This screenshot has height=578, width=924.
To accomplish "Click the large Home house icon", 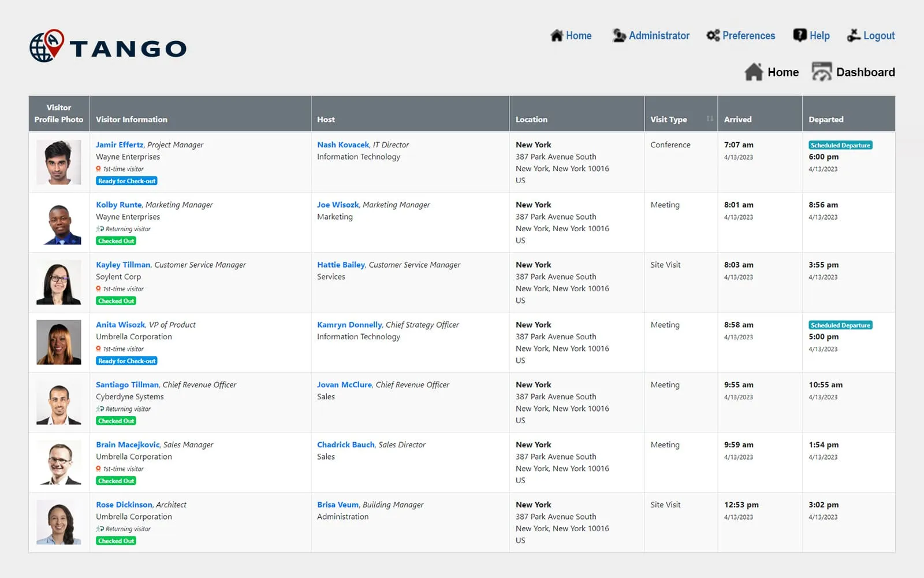I will (754, 72).
